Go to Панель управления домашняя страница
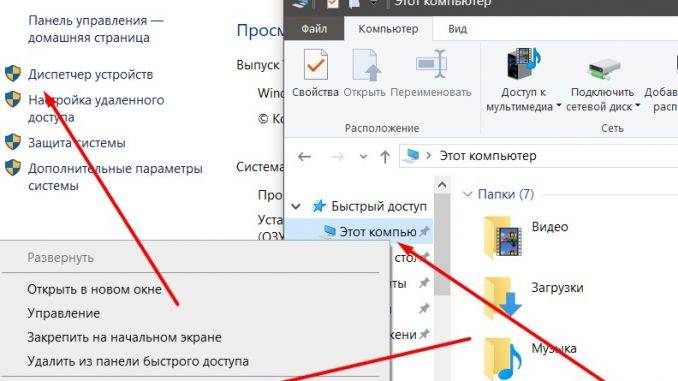 coord(96,29)
